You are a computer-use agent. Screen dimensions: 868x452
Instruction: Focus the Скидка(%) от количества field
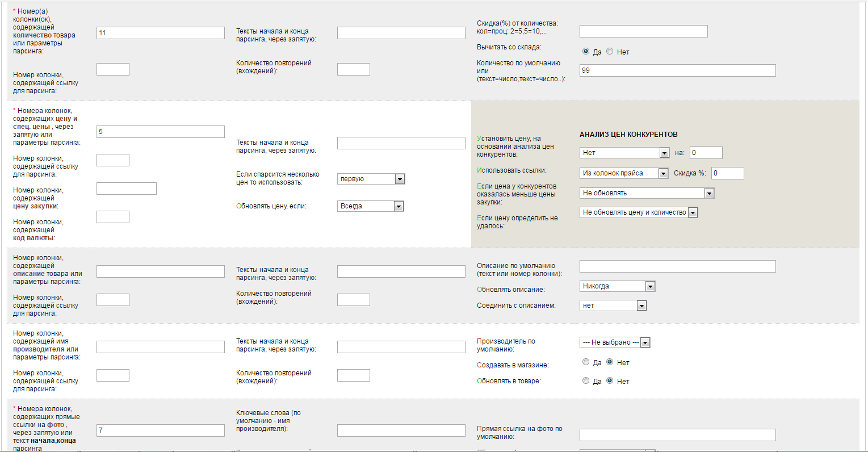[x=643, y=31]
